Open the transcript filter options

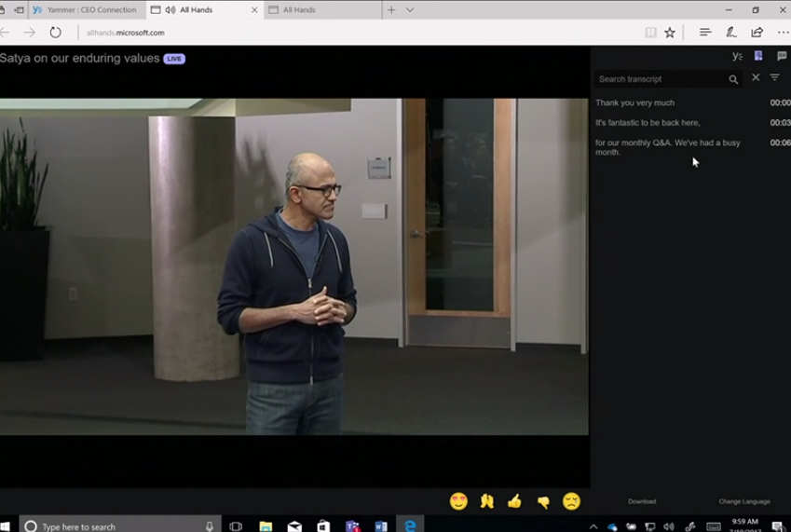tap(774, 78)
